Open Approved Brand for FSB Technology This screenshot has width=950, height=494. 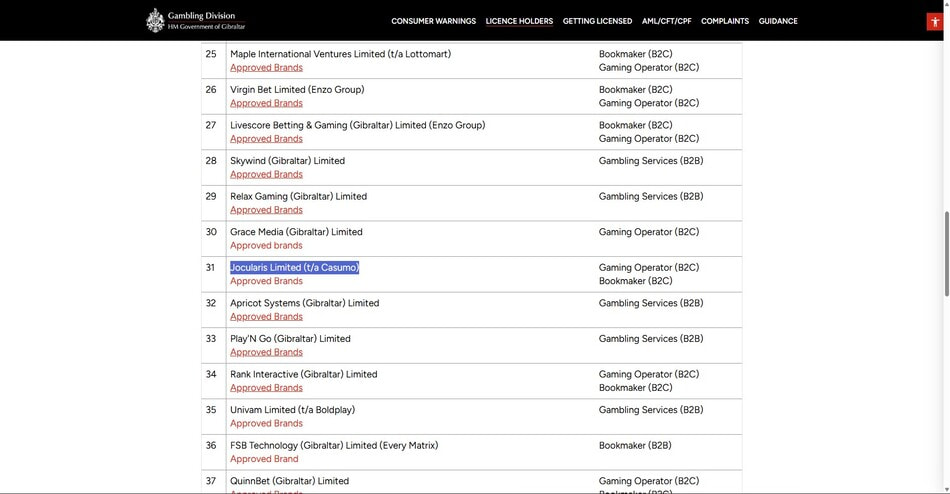click(x=264, y=459)
